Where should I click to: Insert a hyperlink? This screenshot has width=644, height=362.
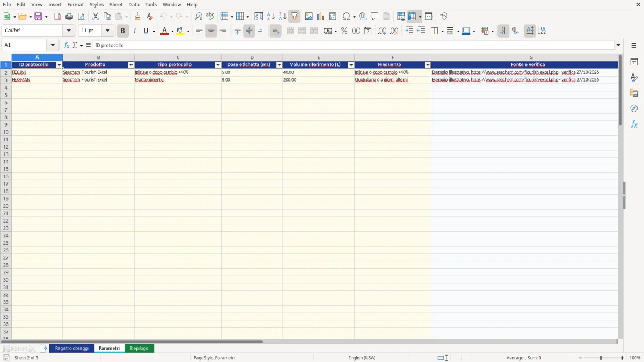pyautogui.click(x=363, y=17)
